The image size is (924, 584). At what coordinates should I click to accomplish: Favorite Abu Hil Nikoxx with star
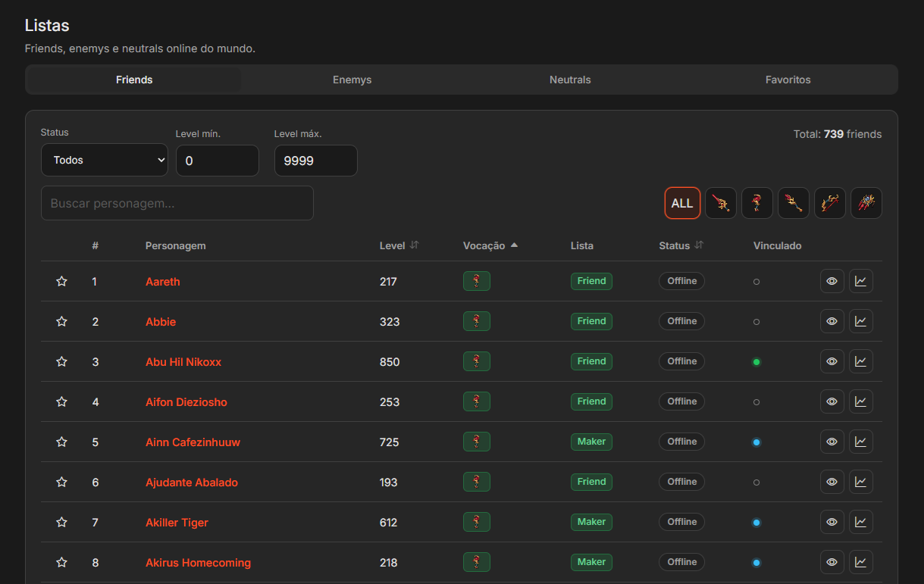coord(62,361)
